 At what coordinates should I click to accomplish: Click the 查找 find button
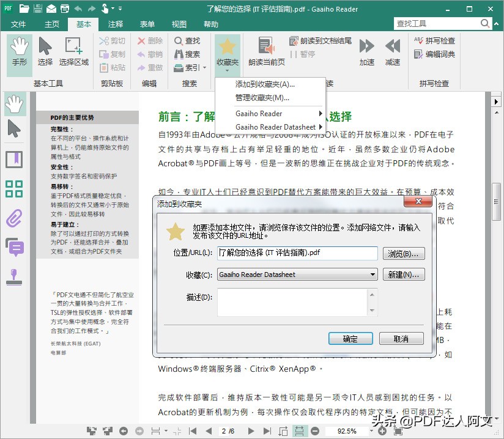187,41
